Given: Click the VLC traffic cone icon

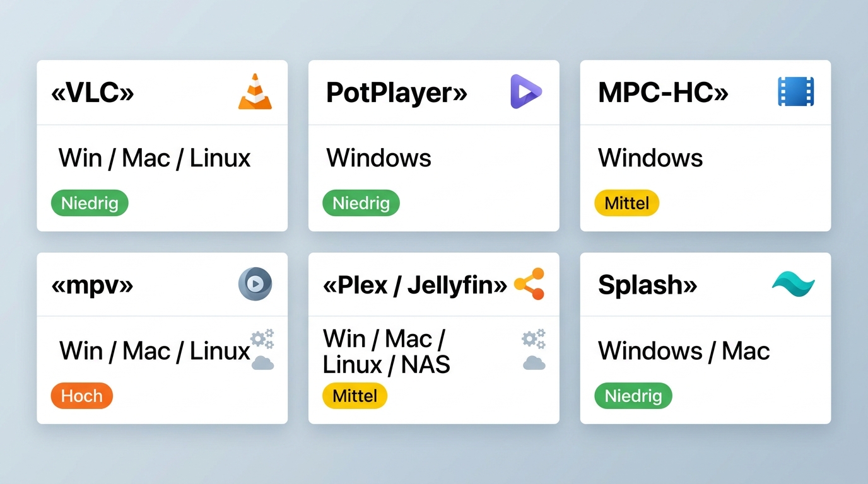Looking at the screenshot, I should (255, 92).
